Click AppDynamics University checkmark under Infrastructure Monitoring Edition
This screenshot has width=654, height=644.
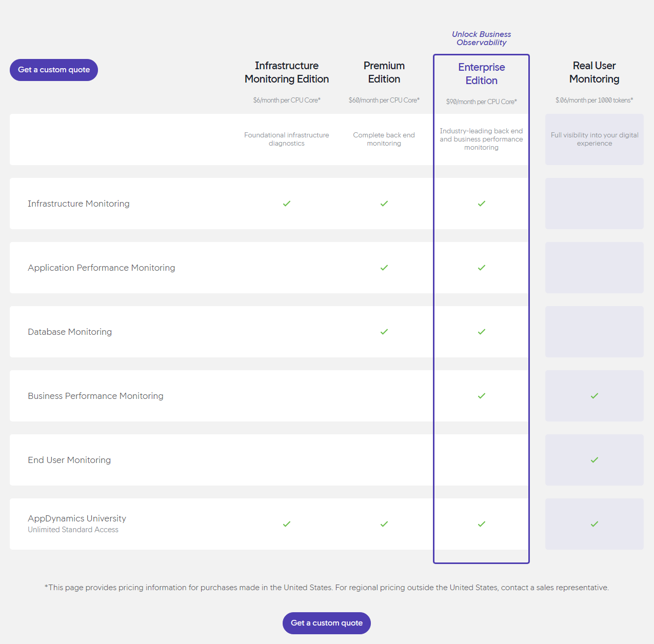click(x=287, y=524)
